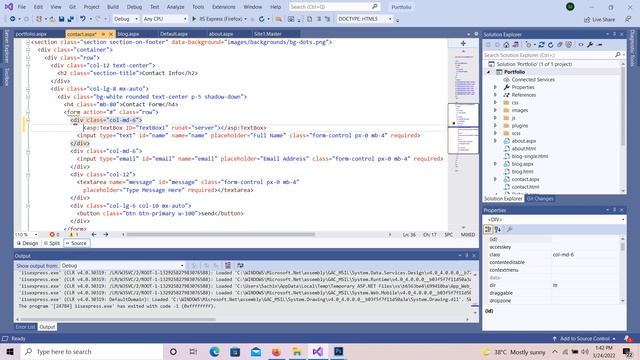This screenshot has width=640, height=360.
Task: Toggle auto-hide pin on Output panel
Action: click(467, 256)
